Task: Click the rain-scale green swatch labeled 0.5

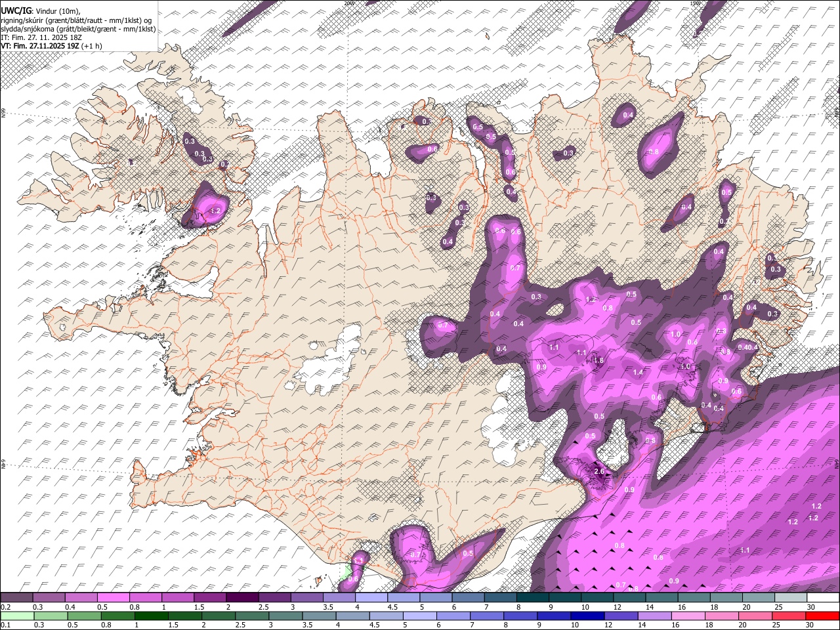Action: [85, 616]
